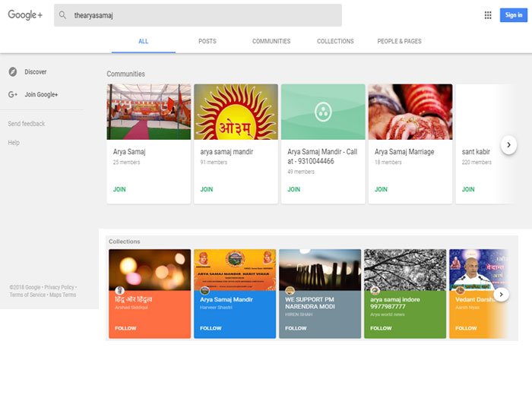532x417 pixels.
Task: Click avatar on the orange Hindi-titled collection
Action: 119,290
